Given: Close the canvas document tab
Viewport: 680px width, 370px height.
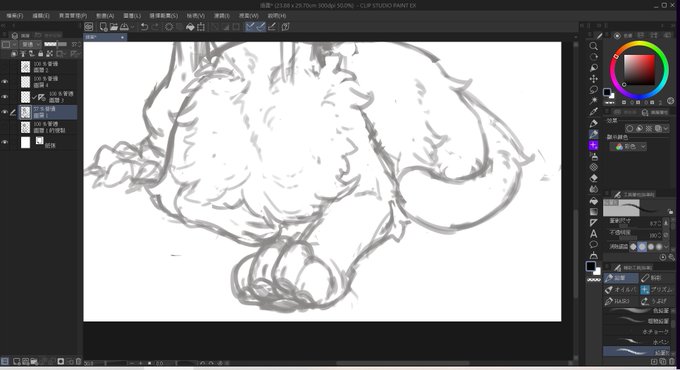Looking at the screenshot, I should 122,38.
